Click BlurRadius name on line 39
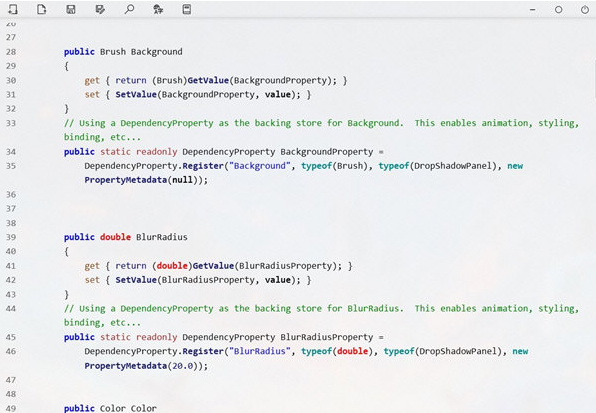The height and width of the screenshot is (413, 596). click(162, 237)
